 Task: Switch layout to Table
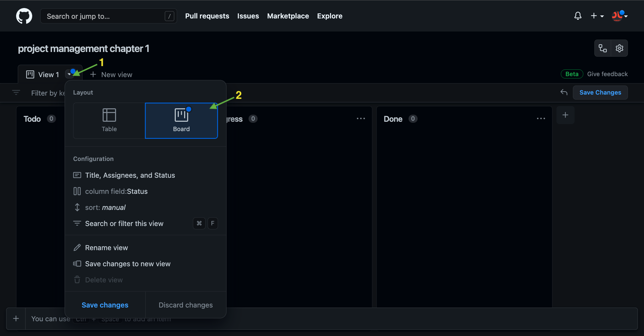(109, 121)
